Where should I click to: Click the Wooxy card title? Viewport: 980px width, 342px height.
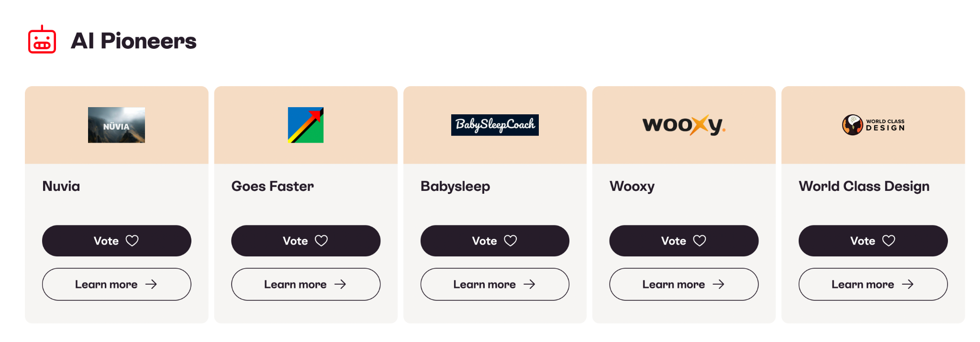point(632,186)
